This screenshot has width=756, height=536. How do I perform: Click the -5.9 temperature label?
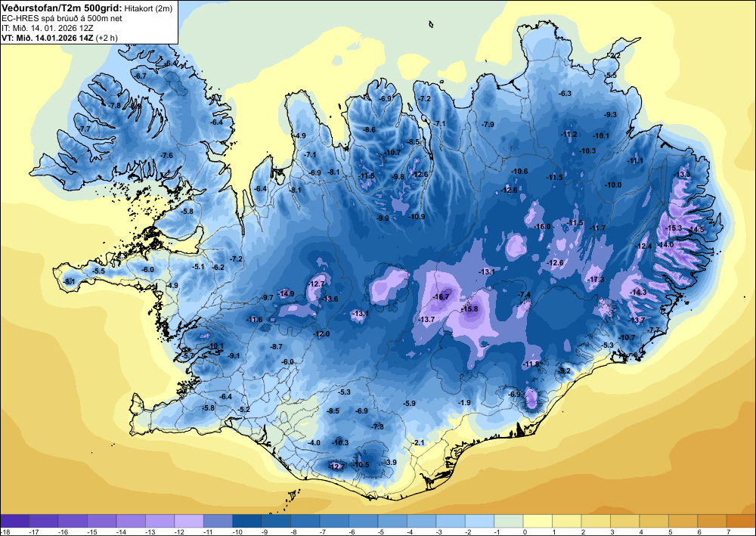pyautogui.click(x=409, y=403)
